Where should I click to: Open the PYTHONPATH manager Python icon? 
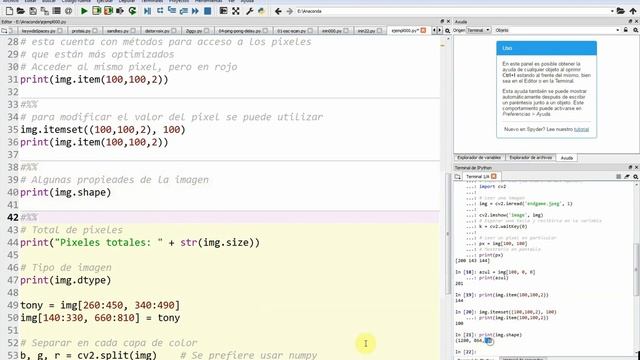[x=261, y=11]
